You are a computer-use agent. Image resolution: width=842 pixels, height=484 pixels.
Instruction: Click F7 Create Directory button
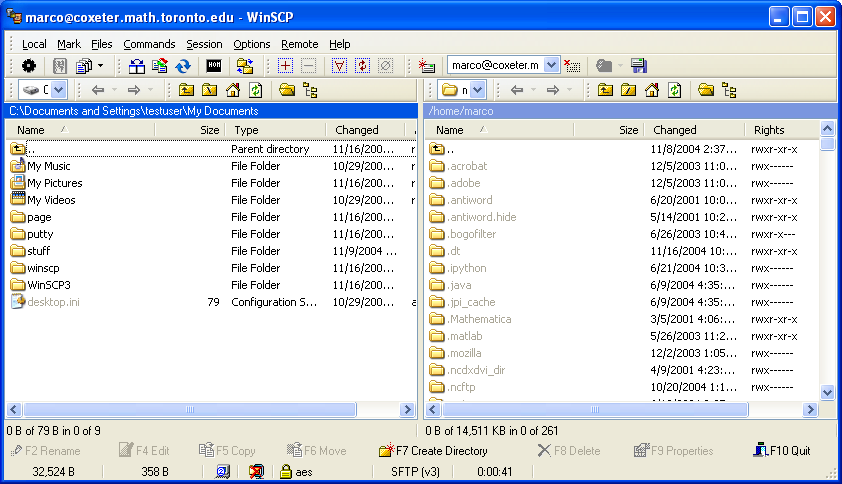click(433, 451)
